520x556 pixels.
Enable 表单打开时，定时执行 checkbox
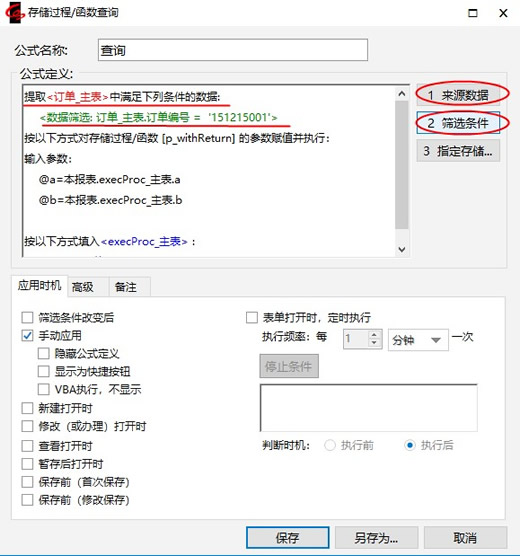pos(251,317)
